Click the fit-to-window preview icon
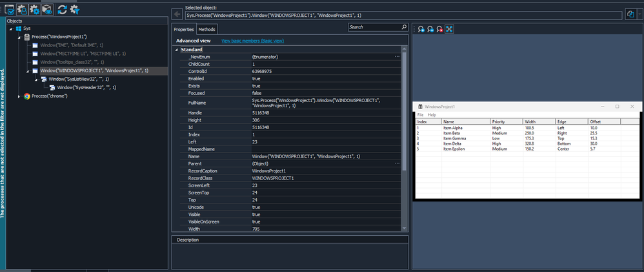 point(450,29)
